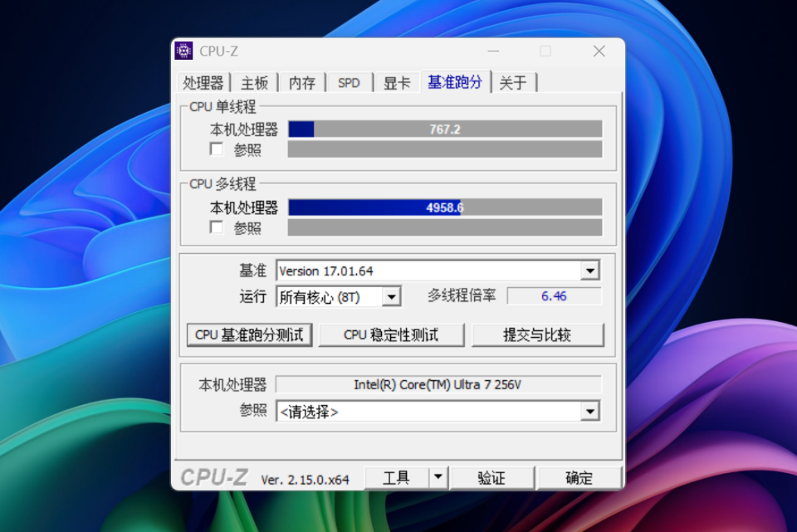This screenshot has height=532, width=797.
Task: Expand the 基准 Version 17.01.64 dropdown
Action: [x=589, y=271]
